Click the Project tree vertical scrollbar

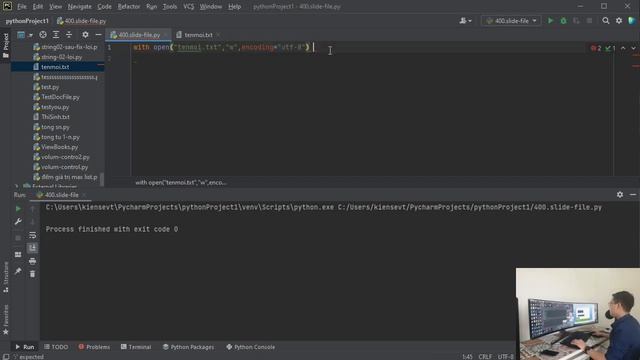click(102, 179)
